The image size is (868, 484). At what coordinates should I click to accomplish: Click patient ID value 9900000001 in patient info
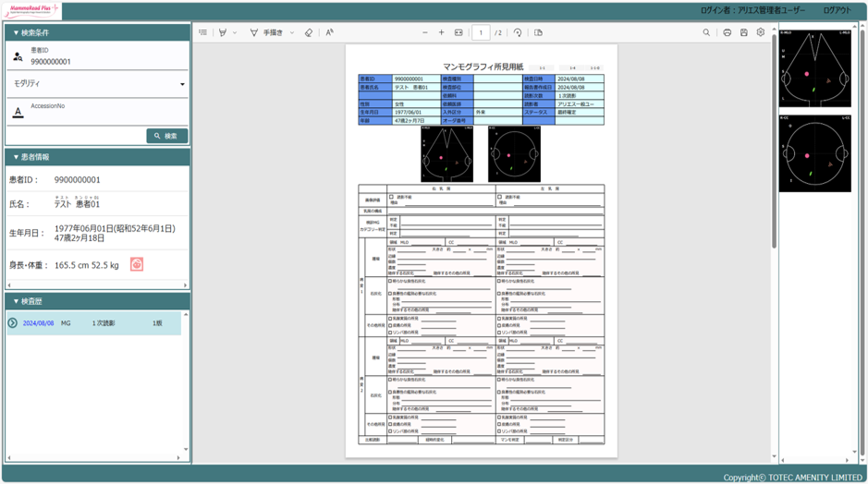tap(77, 180)
